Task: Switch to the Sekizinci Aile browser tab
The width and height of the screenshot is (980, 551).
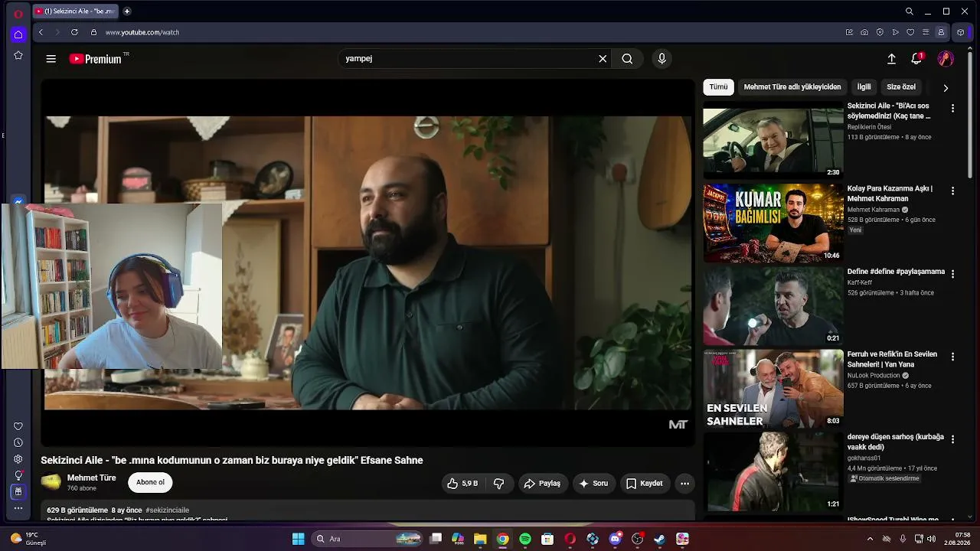Action: (x=76, y=11)
